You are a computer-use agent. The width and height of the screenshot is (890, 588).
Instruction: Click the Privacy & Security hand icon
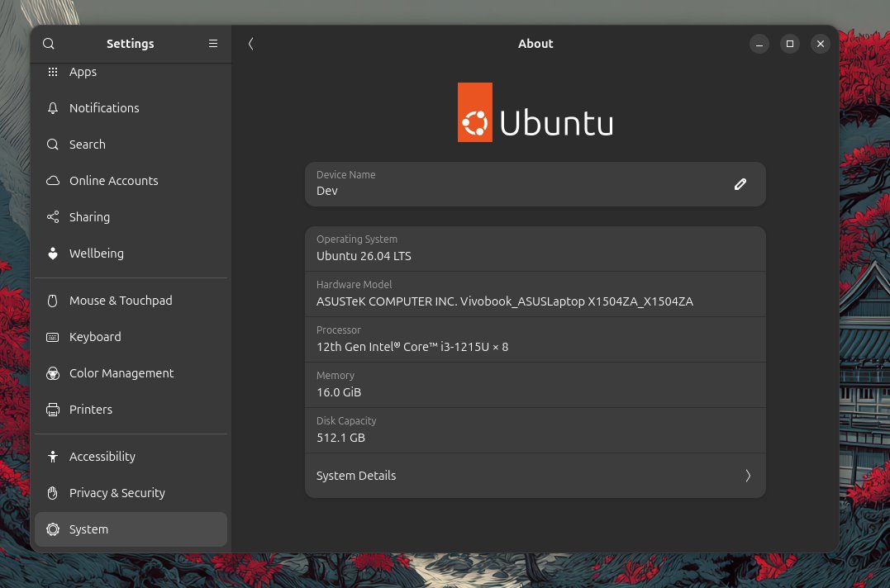[53, 493]
